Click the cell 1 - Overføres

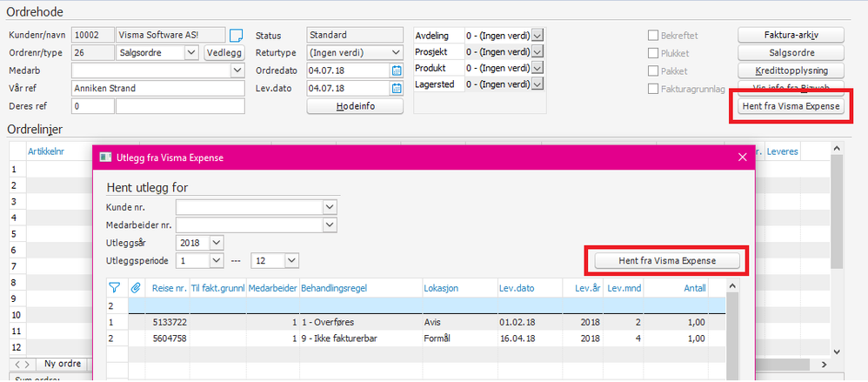coord(360,322)
